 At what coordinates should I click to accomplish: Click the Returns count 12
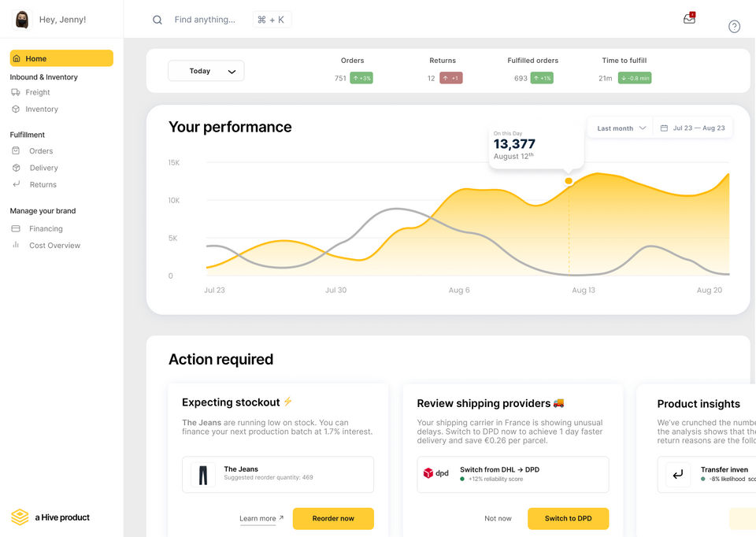(431, 78)
